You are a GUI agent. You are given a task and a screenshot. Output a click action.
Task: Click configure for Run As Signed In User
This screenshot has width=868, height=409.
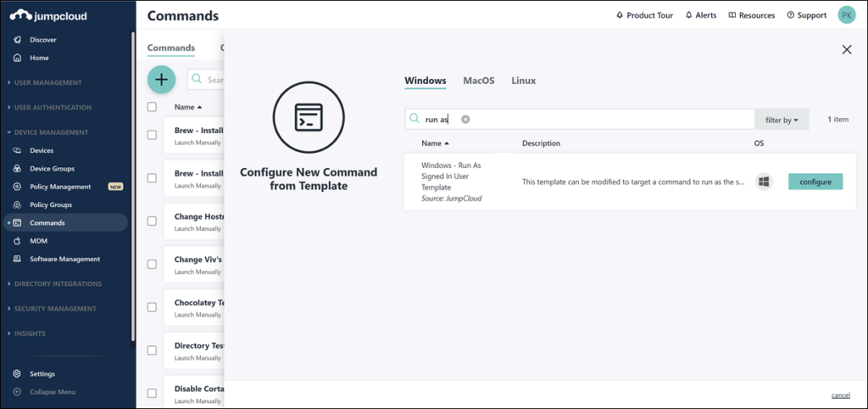click(815, 182)
